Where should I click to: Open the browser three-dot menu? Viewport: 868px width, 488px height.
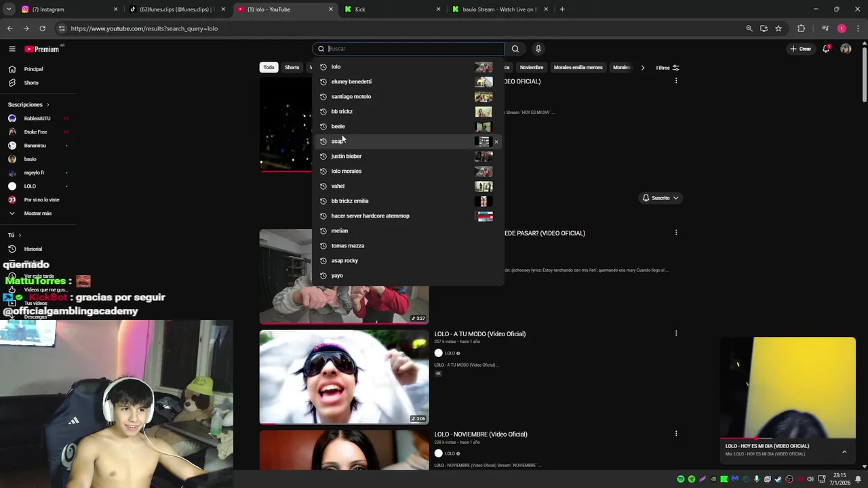click(858, 28)
